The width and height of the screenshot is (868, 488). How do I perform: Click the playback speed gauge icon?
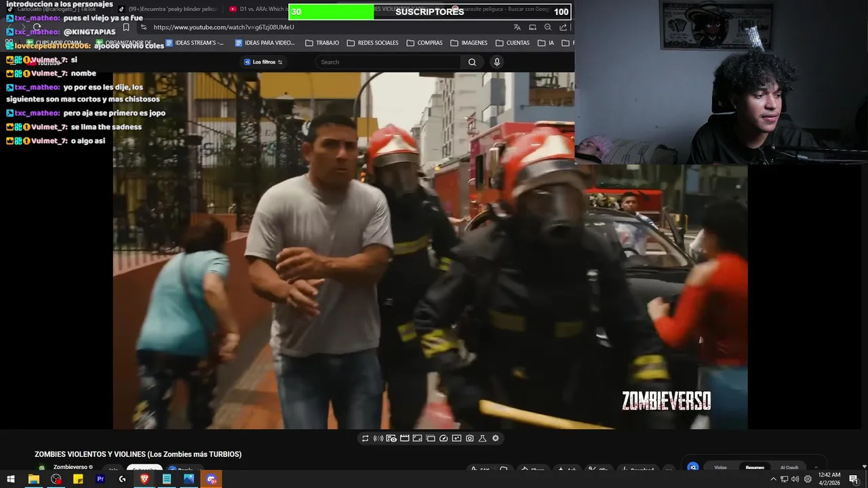tap(443, 439)
